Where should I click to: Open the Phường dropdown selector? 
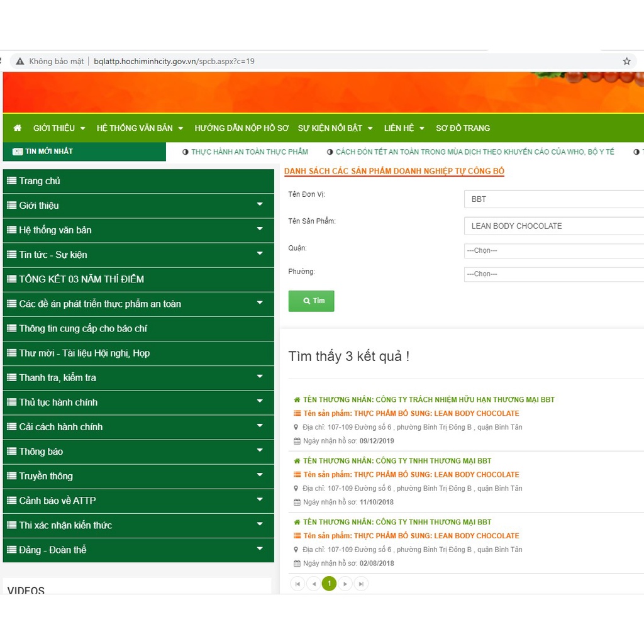click(553, 274)
